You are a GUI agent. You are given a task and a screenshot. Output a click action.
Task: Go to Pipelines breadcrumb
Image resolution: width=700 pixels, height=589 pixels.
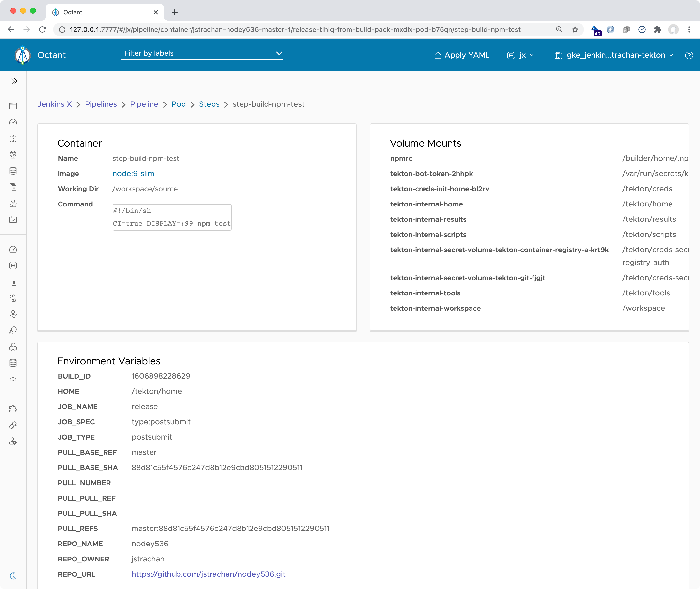pyautogui.click(x=101, y=104)
